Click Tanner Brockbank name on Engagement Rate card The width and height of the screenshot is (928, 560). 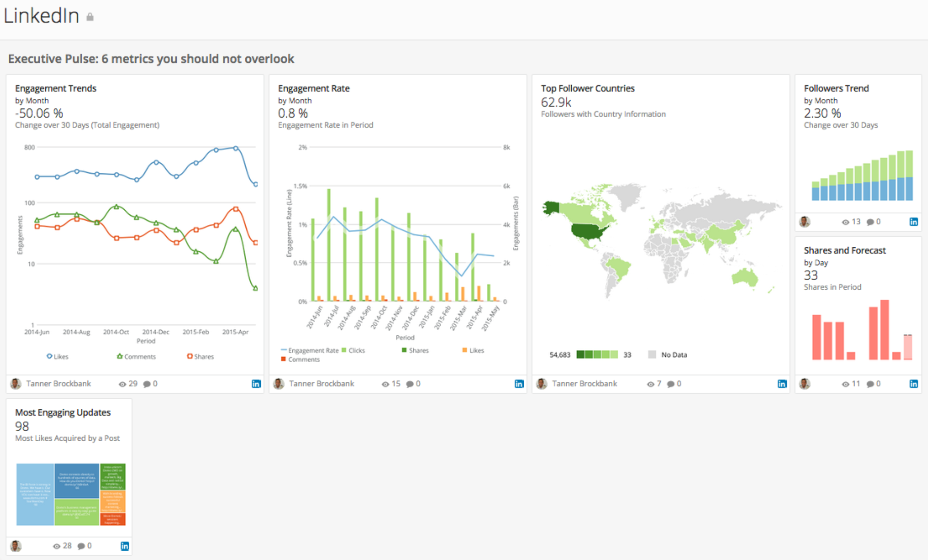321,384
